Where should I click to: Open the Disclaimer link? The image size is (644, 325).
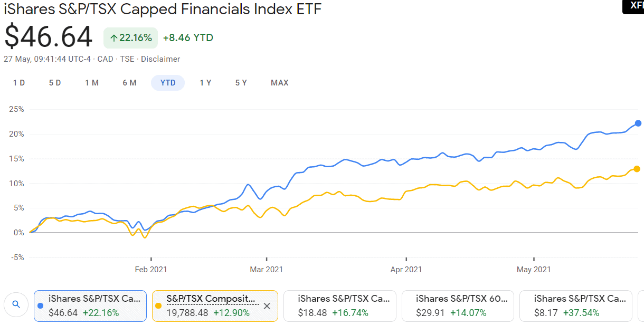[160, 59]
